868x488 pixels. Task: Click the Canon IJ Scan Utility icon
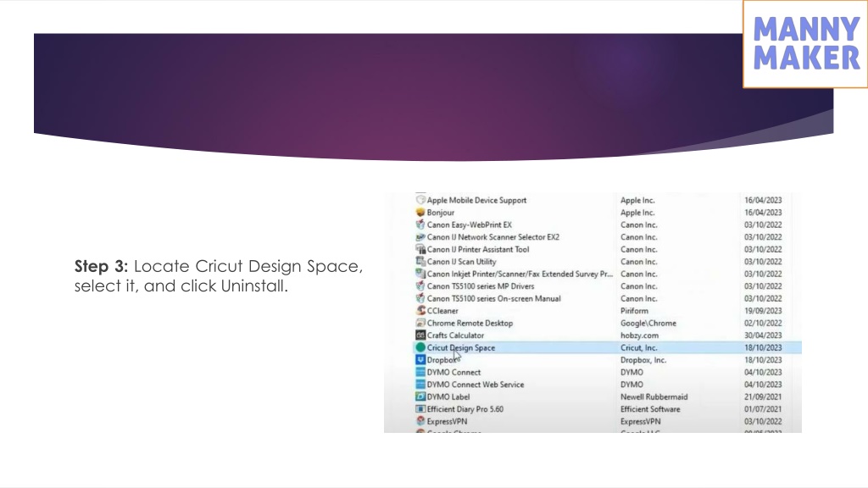420,261
